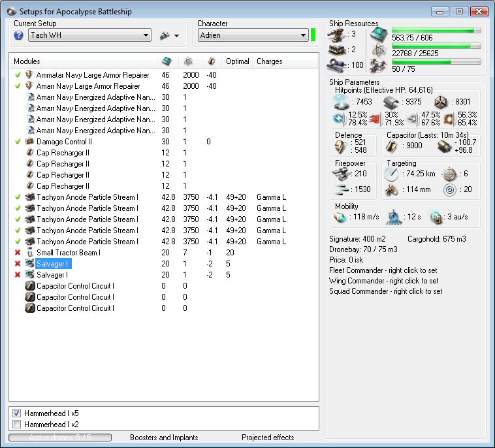Click the Modules column header
This screenshot has height=448, width=495.
(83, 61)
